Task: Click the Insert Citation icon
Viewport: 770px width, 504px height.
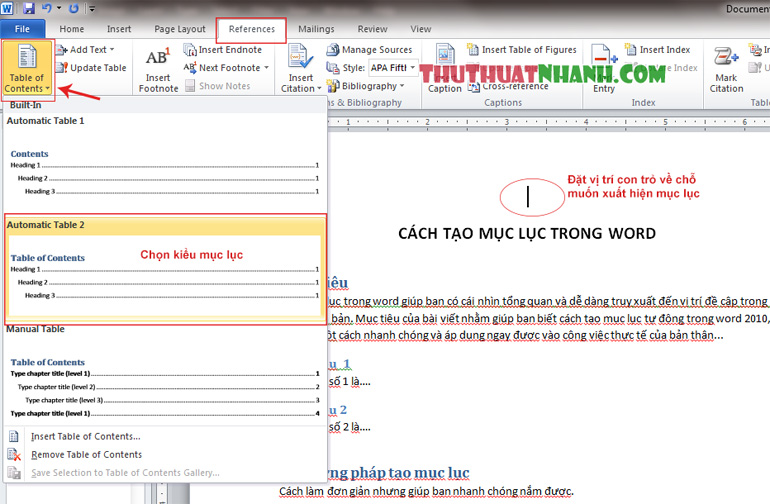Action: [300, 57]
